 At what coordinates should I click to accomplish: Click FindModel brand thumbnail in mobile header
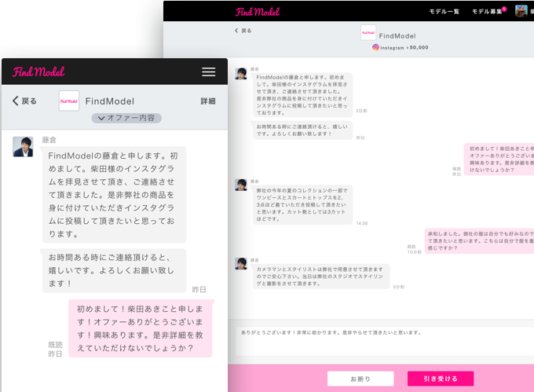pos(69,101)
